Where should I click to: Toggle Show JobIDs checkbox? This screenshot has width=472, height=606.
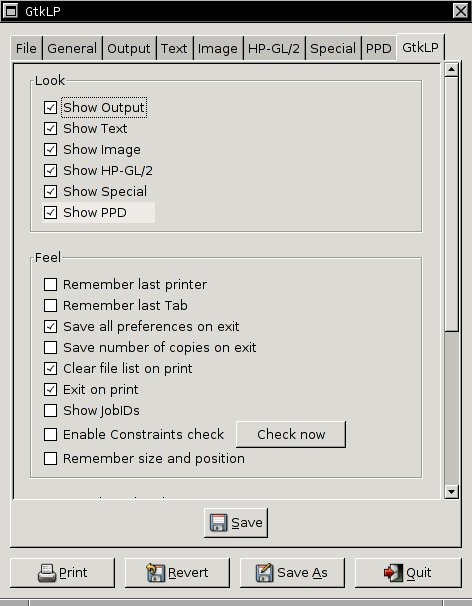click(x=50, y=410)
